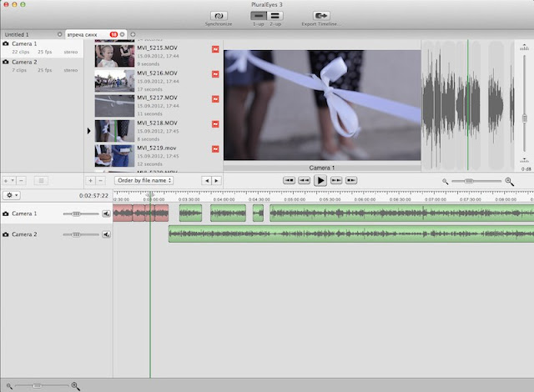Remove camera with the minus button
534x392 pixels.
pos(21,181)
